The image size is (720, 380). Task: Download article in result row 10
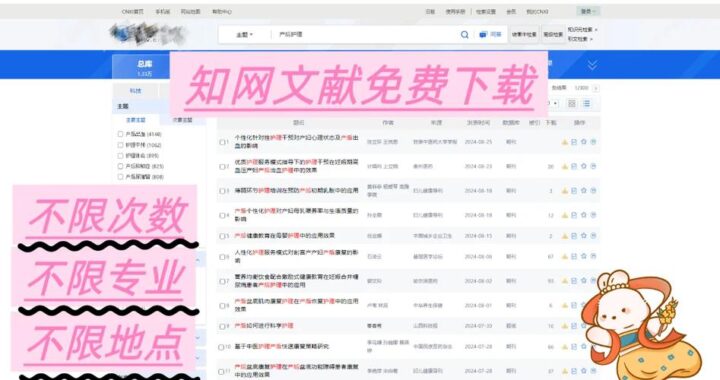coord(565,347)
